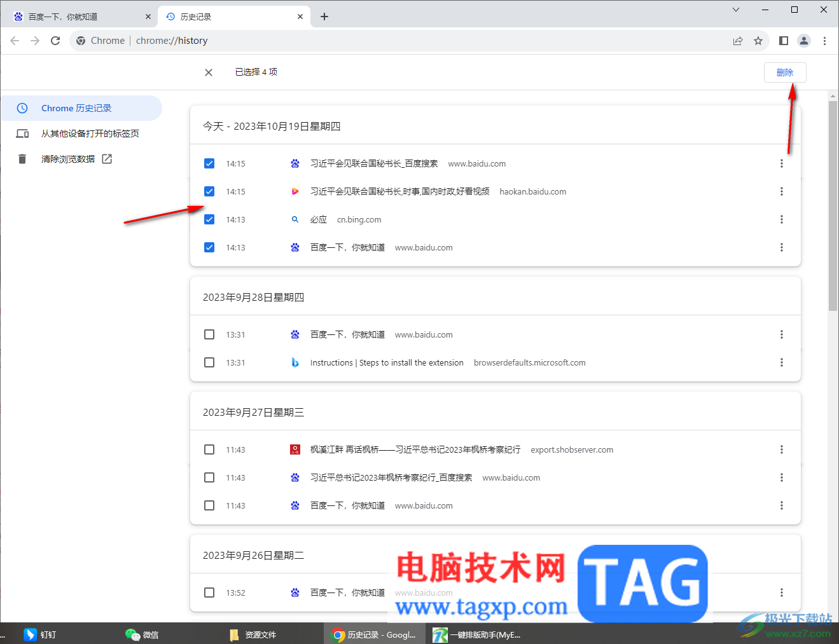Click the Chrome profile avatar icon
The image size is (839, 644).
[803, 40]
